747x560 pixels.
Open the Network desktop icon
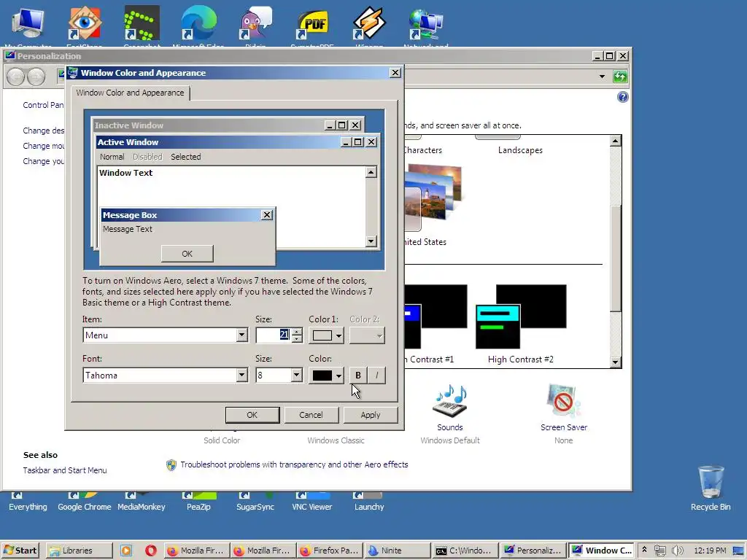[426, 24]
